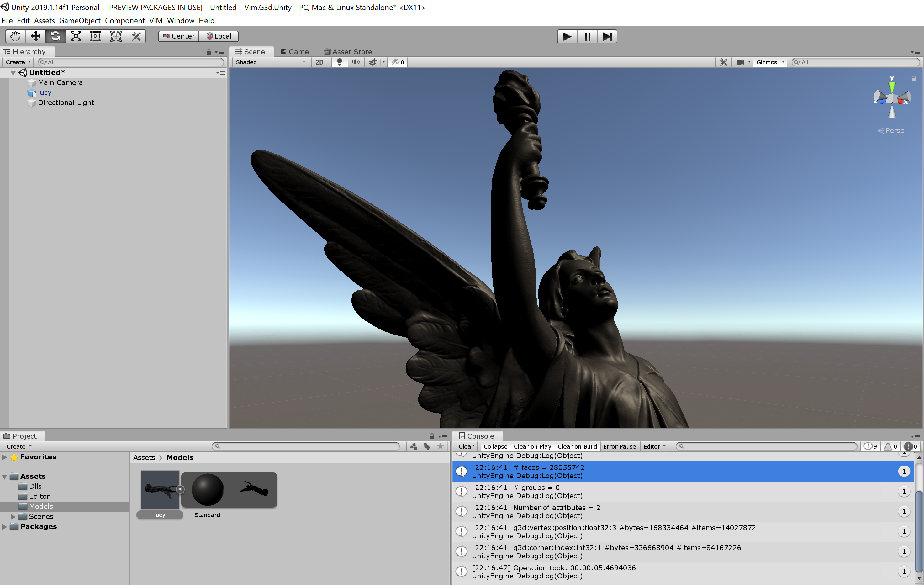Open the Shaded draw mode dropdown
Image resolution: width=924 pixels, height=585 pixels.
tap(270, 62)
